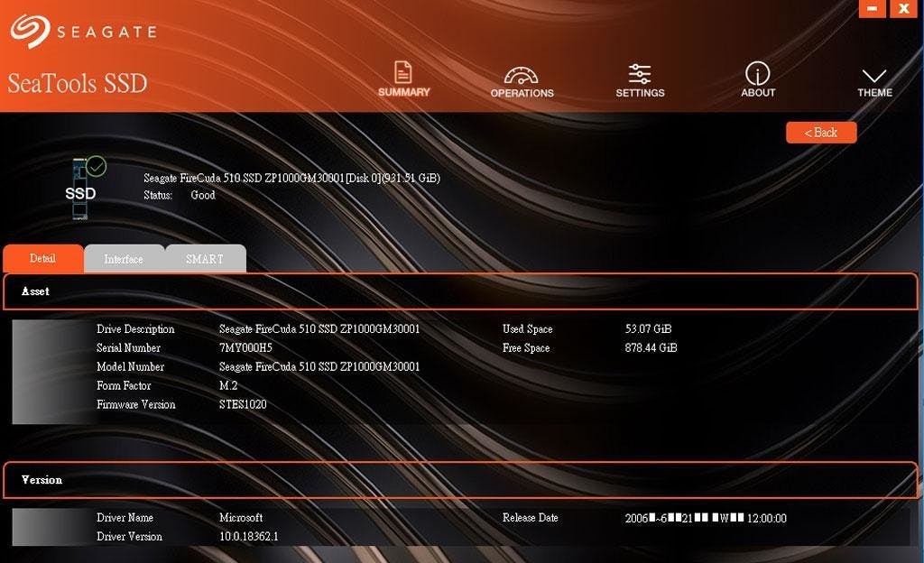Click the free space 878.44 GiB
924x563 pixels.
click(651, 348)
